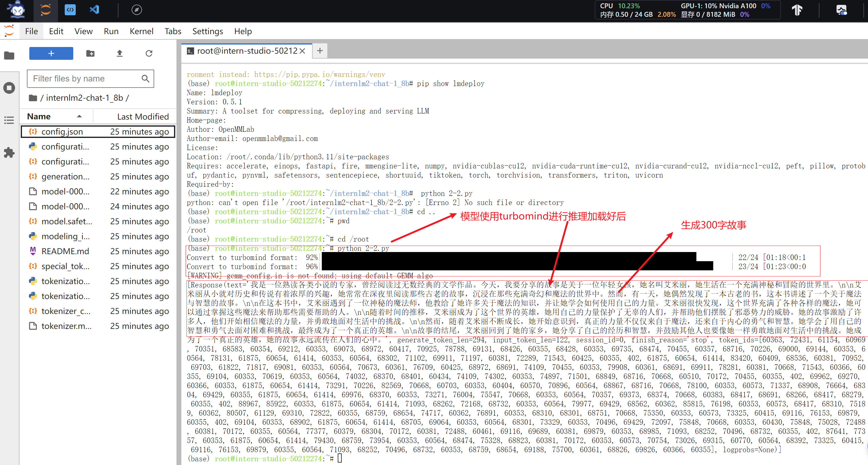
Task: Click the Markdown icon of README.md
Action: tap(33, 251)
